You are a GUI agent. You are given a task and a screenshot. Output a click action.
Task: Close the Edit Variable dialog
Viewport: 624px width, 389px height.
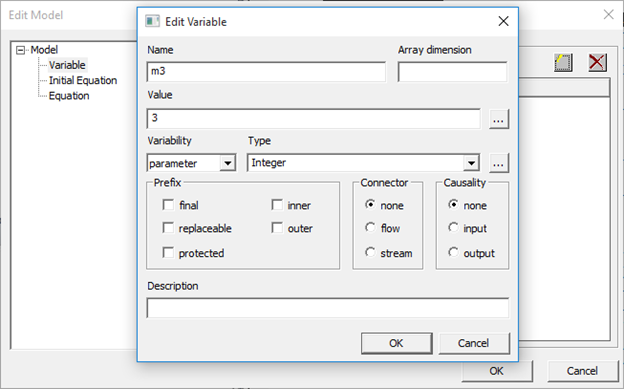point(503,21)
